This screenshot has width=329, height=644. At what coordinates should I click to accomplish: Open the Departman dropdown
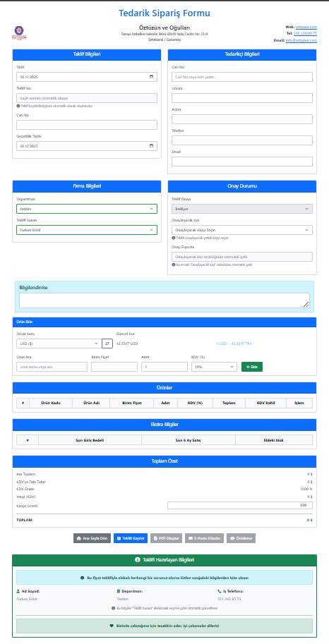click(87, 209)
